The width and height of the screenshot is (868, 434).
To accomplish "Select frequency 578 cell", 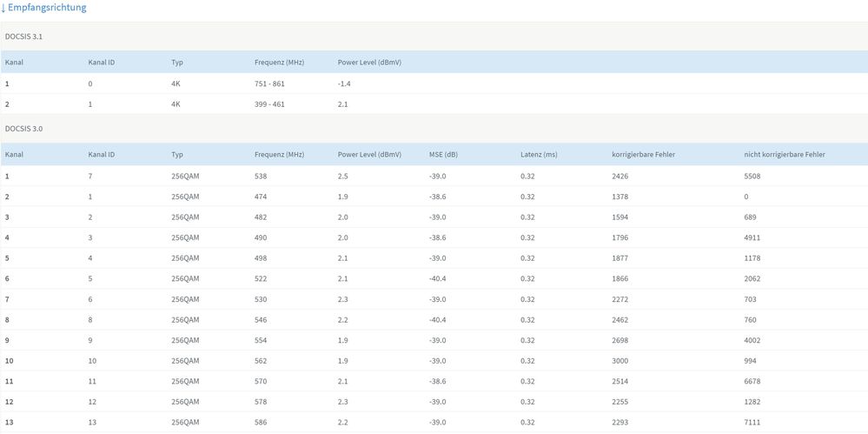I will pyautogui.click(x=261, y=402).
